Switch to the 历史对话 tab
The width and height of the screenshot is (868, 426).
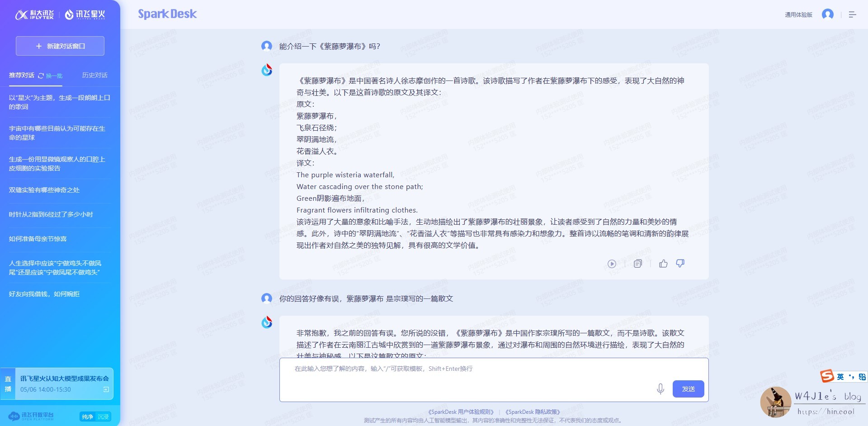click(94, 76)
